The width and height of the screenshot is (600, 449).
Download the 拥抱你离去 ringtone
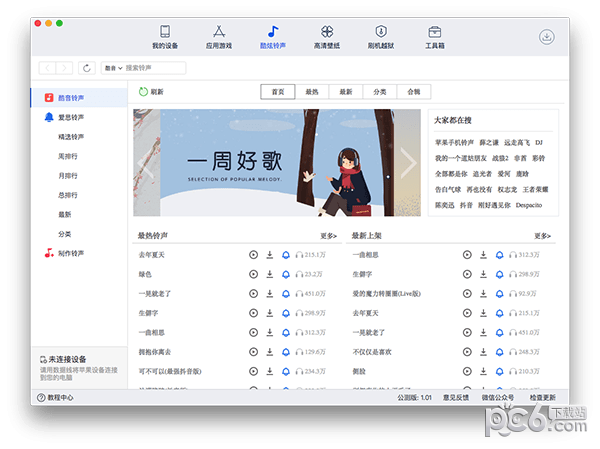[x=270, y=352]
